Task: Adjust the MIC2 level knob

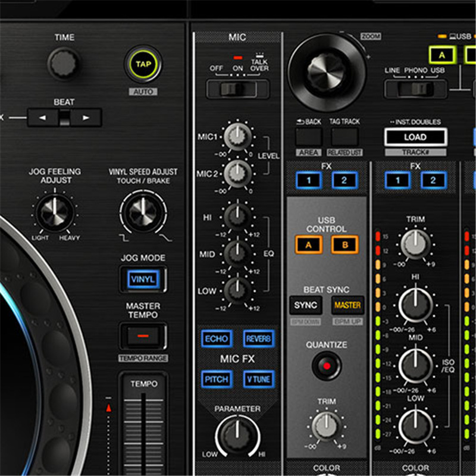Action: (x=237, y=173)
